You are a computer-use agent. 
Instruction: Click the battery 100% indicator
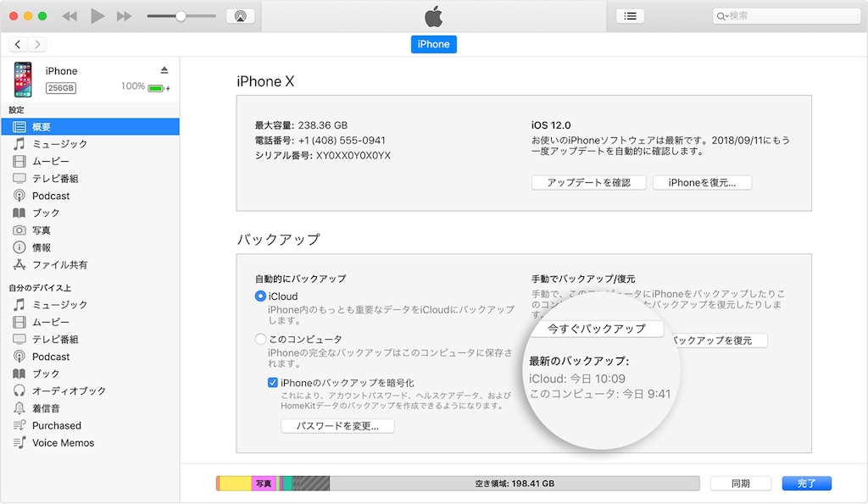146,87
